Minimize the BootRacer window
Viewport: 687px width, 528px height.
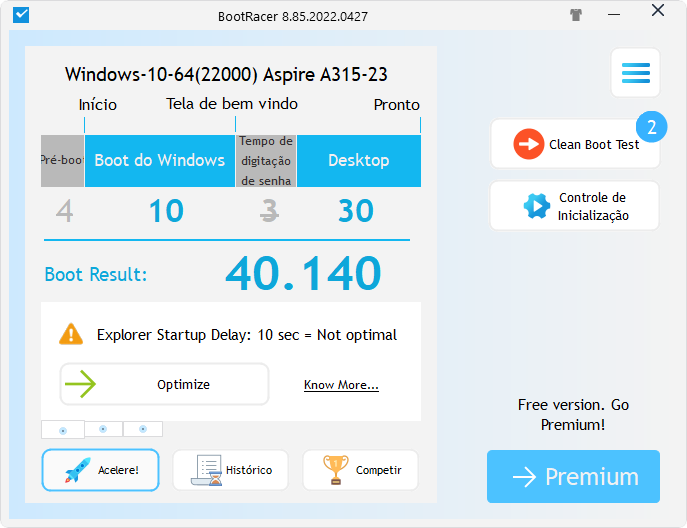coord(614,14)
